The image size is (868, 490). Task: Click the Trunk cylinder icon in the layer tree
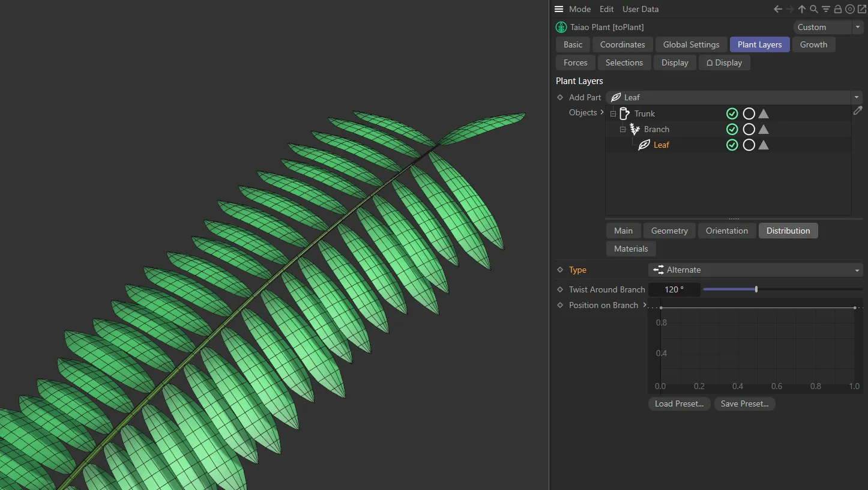coord(624,113)
